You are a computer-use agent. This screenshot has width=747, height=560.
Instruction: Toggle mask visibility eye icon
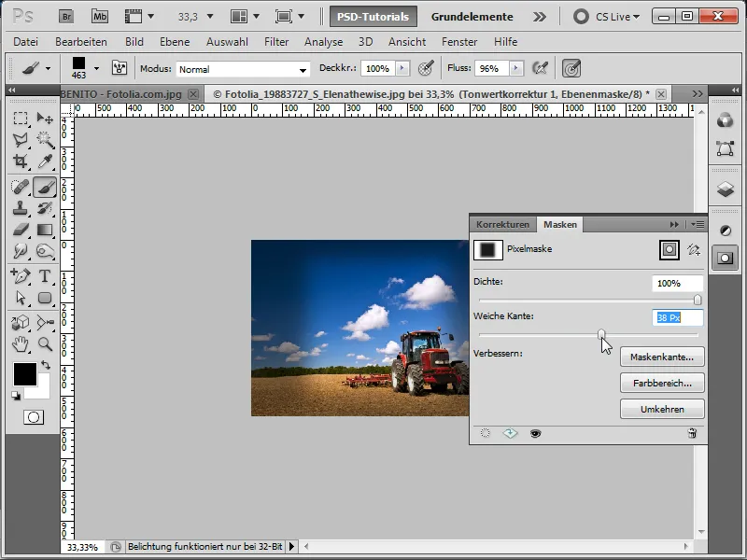pos(535,433)
